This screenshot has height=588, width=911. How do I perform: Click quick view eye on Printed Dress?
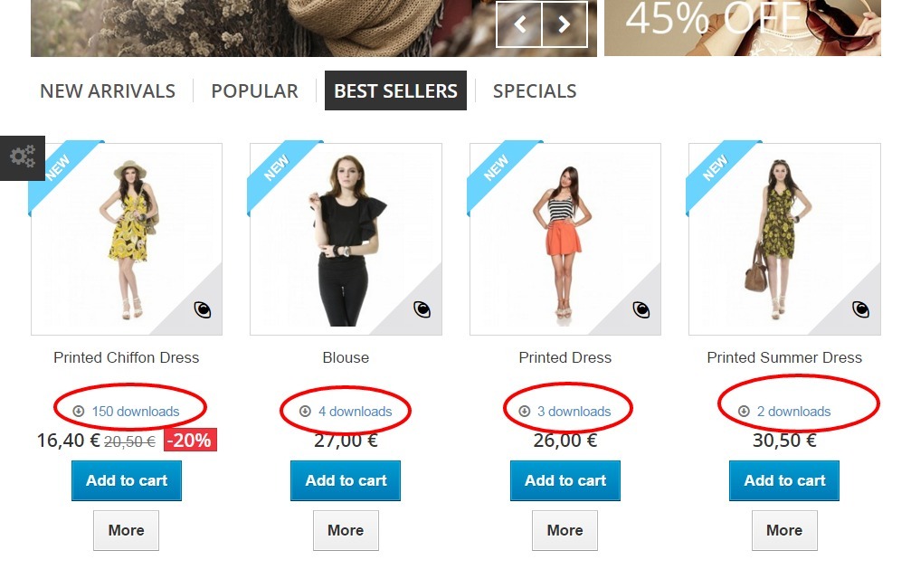(641, 309)
